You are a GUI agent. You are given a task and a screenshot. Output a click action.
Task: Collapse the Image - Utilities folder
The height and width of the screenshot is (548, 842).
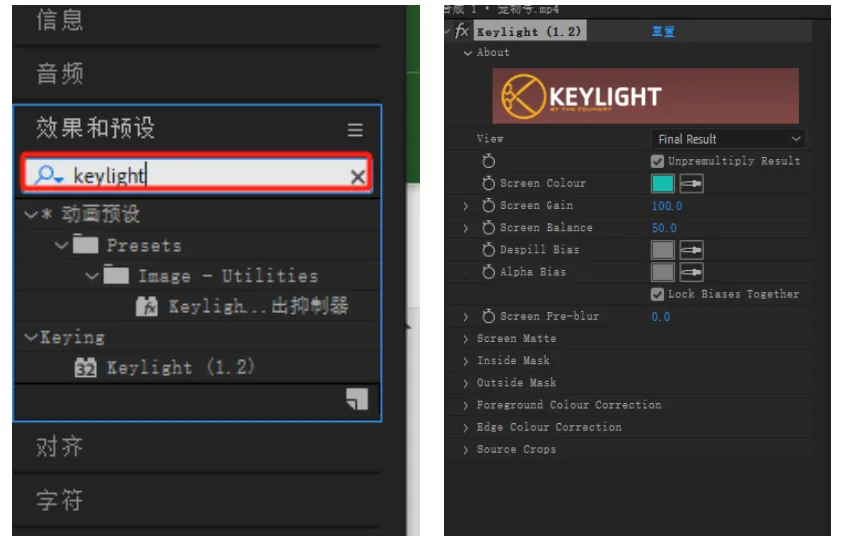[x=92, y=276]
